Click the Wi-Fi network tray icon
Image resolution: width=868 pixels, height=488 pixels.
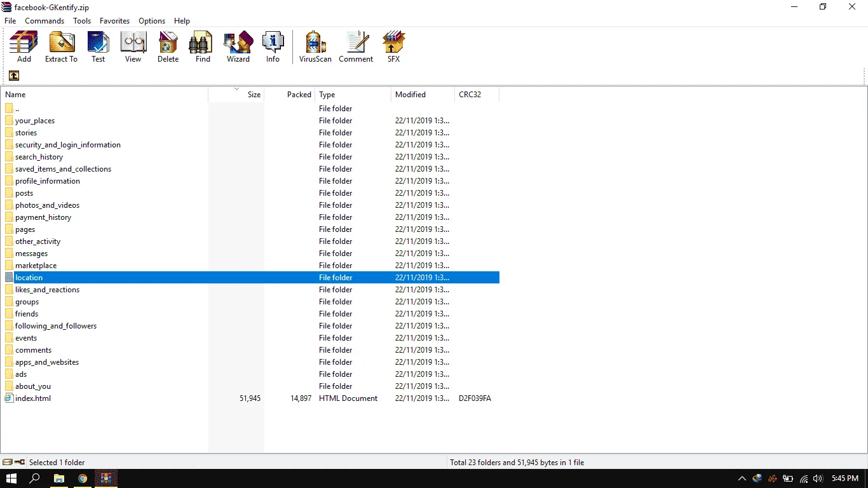804,478
